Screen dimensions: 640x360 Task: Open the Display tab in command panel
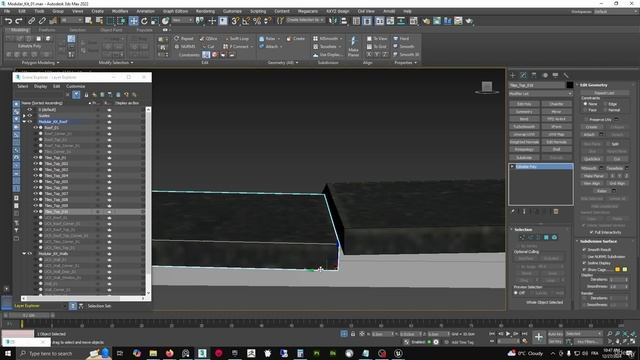point(556,76)
